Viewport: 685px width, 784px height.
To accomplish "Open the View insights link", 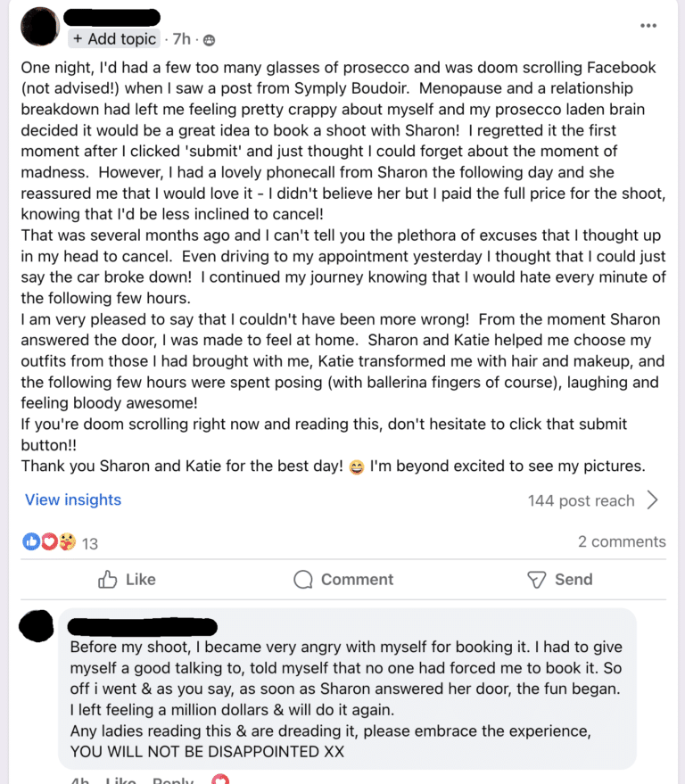I will click(73, 499).
